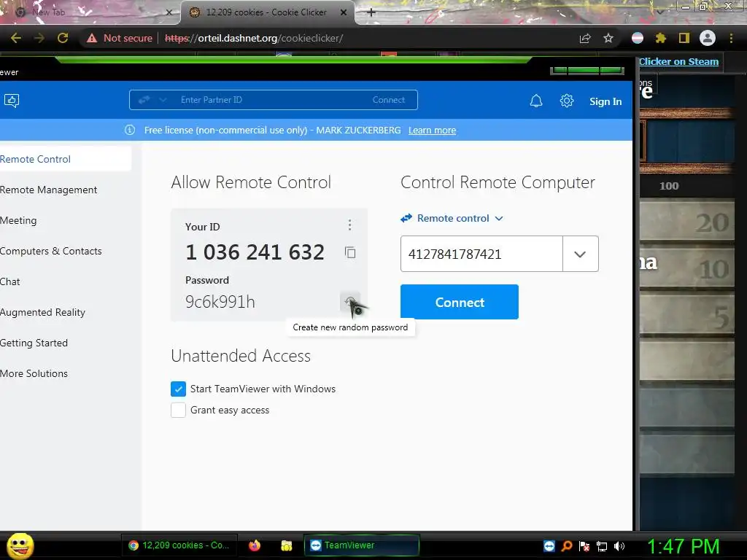The width and height of the screenshot is (747, 560).
Task: Click the Chrome address bar URL
Action: click(x=253, y=38)
